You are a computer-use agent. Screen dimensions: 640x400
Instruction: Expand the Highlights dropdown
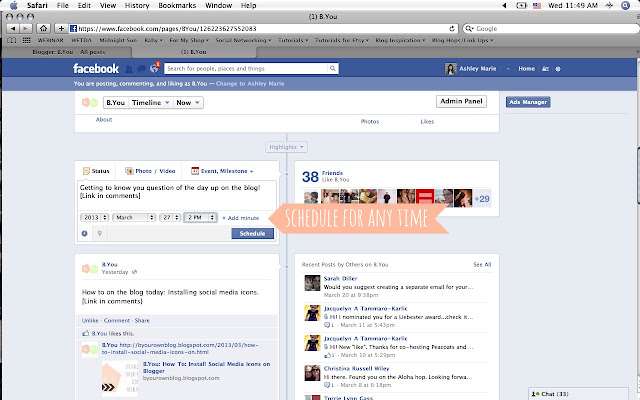coord(286,147)
